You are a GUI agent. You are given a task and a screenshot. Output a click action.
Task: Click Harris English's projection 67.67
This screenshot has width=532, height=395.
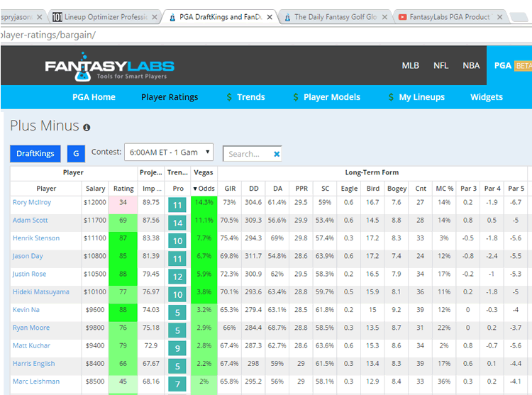point(151,364)
